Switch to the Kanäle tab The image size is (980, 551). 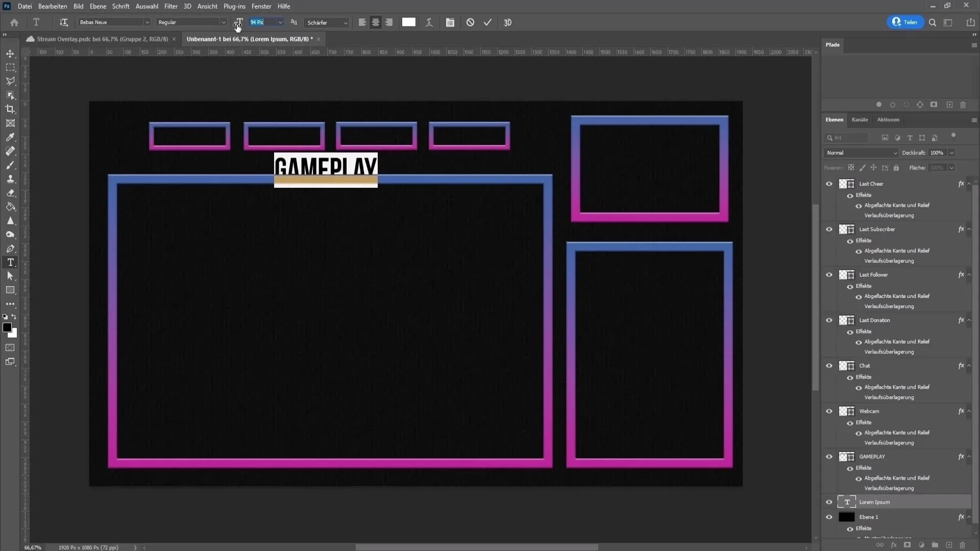[860, 119]
